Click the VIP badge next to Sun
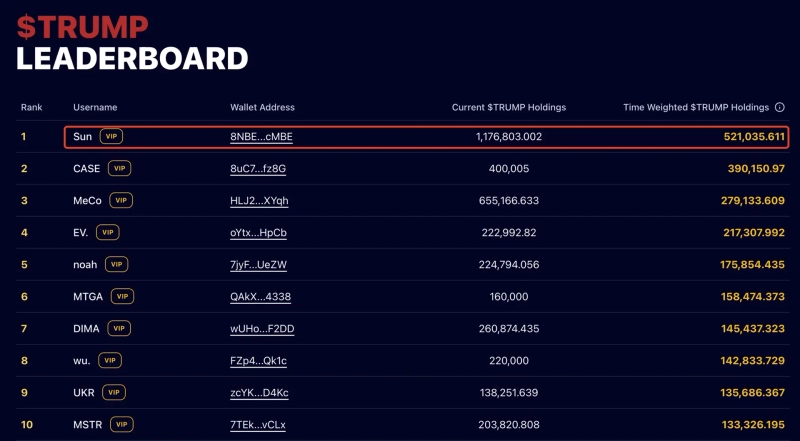This screenshot has width=800, height=441. 111,136
